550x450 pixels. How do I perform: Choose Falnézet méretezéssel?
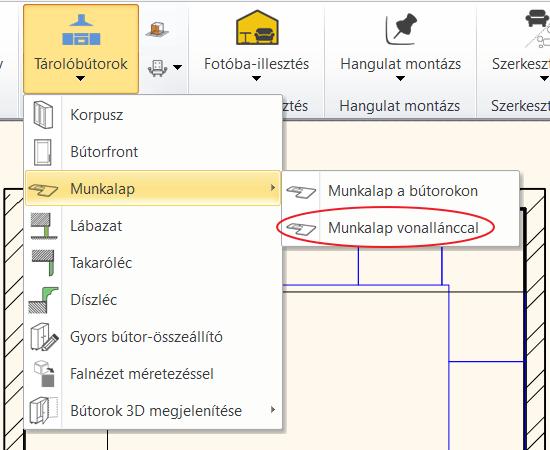(x=153, y=374)
